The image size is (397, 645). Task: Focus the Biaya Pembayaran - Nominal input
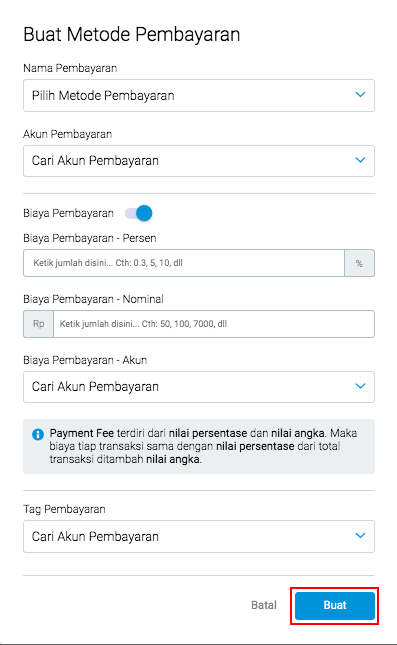click(x=214, y=324)
